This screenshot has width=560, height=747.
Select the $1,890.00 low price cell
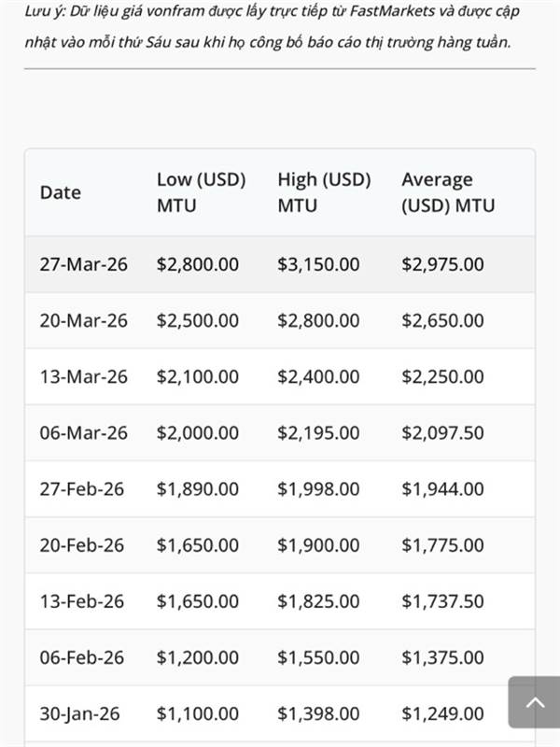198,488
